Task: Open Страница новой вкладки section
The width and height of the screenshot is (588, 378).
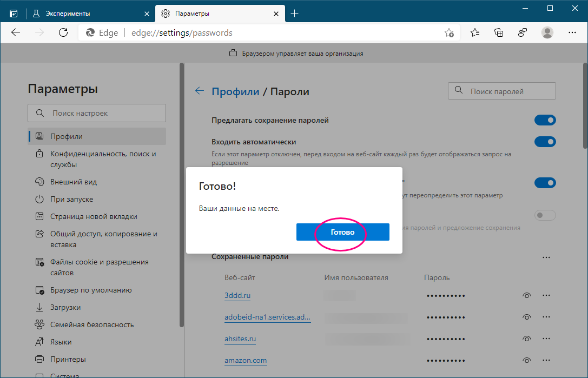Action: pyautogui.click(x=97, y=216)
